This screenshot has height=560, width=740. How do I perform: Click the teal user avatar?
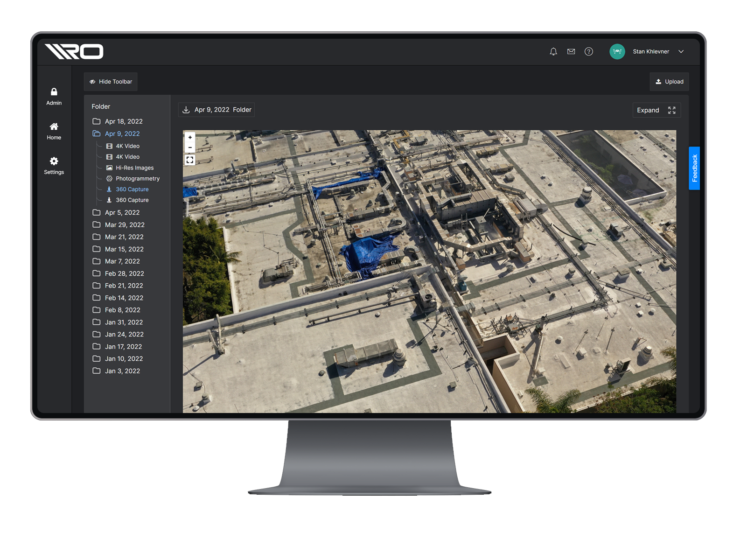coord(617,52)
